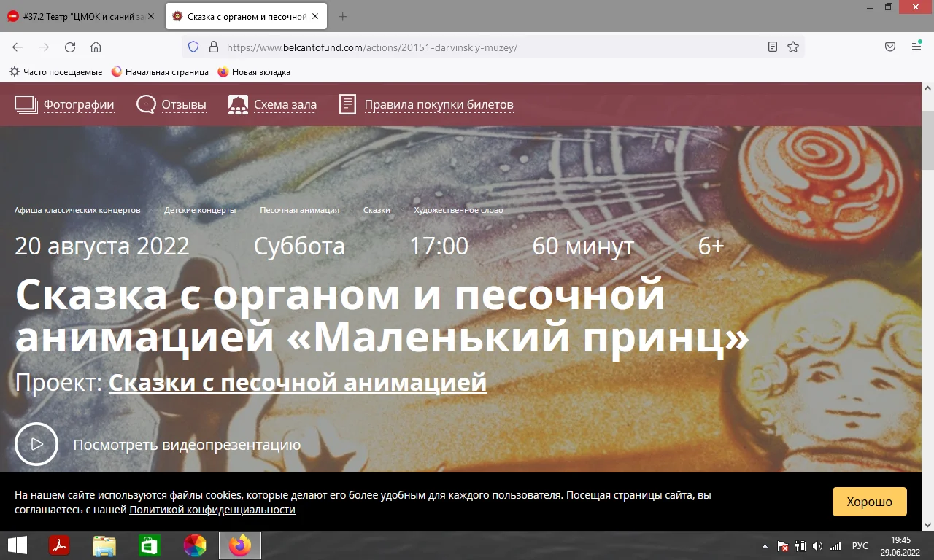This screenshot has width=934, height=560.
Task: Switch the РУС keyboard layout
Action: coord(860,545)
